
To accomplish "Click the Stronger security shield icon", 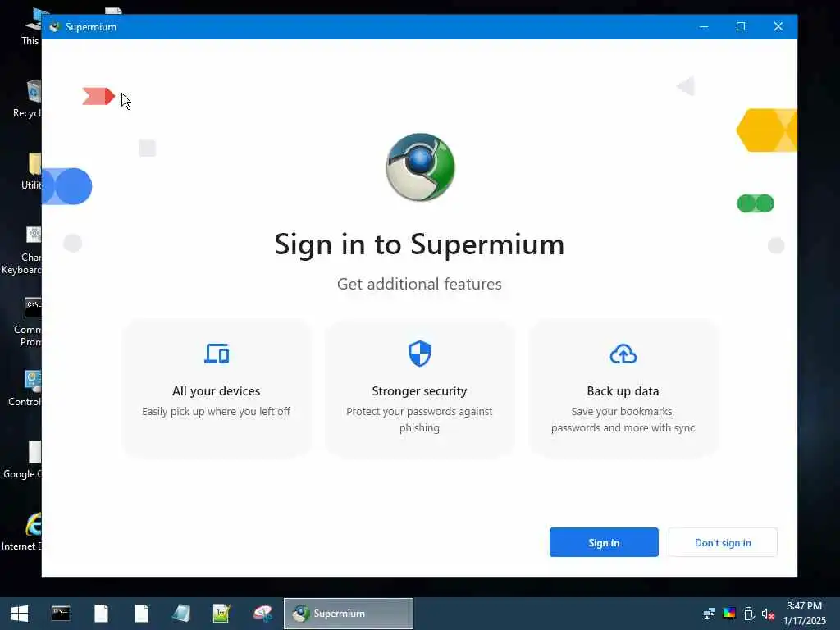I will pyautogui.click(x=419, y=354).
